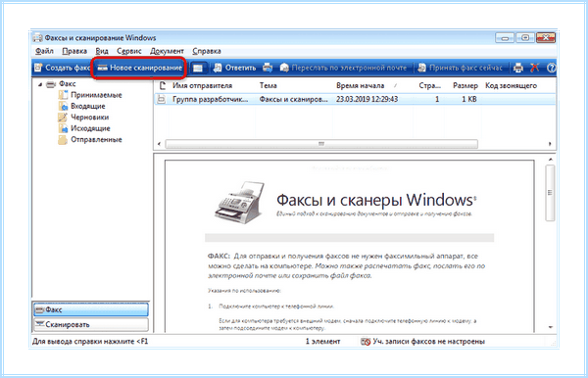This screenshot has height=378, width=588.
Task: Click the Print icon on toolbar's right end
Action: pos(517,68)
